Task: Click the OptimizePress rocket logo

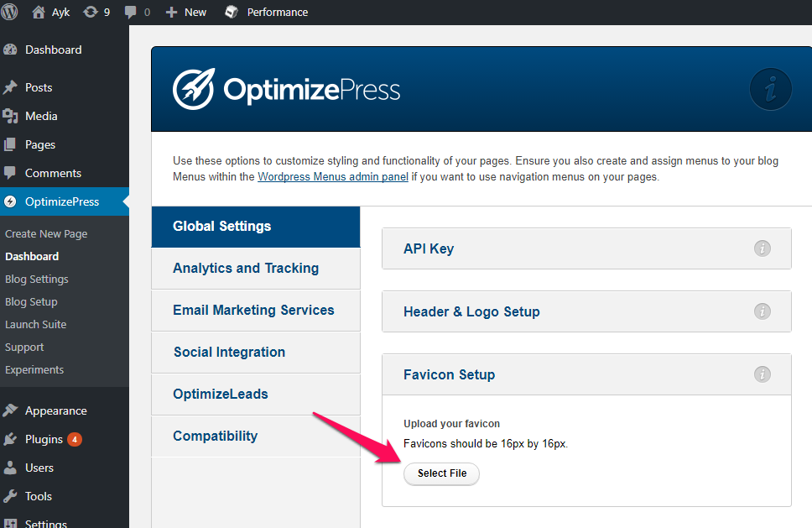Action: tap(194, 90)
